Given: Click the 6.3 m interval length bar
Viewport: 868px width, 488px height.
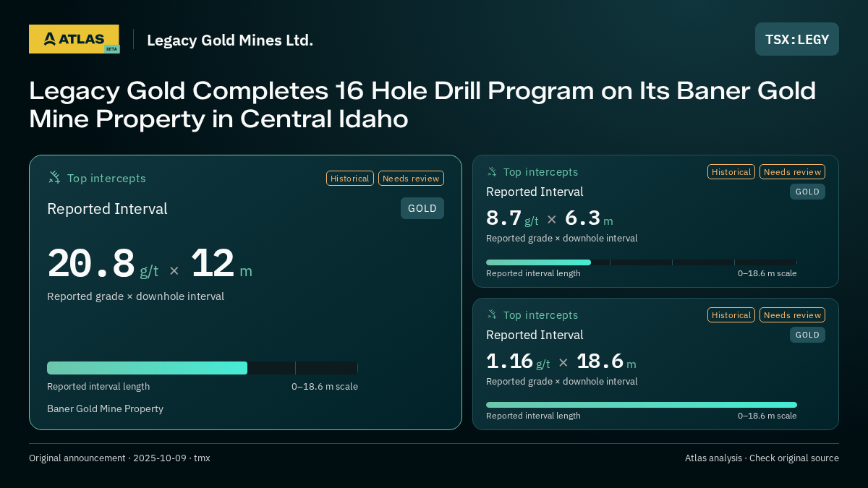Looking at the screenshot, I should click(642, 262).
